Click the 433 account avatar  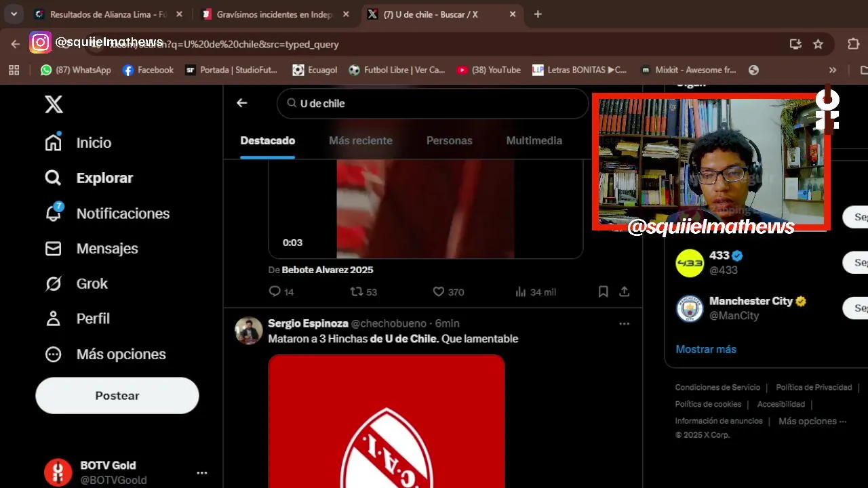(x=690, y=263)
